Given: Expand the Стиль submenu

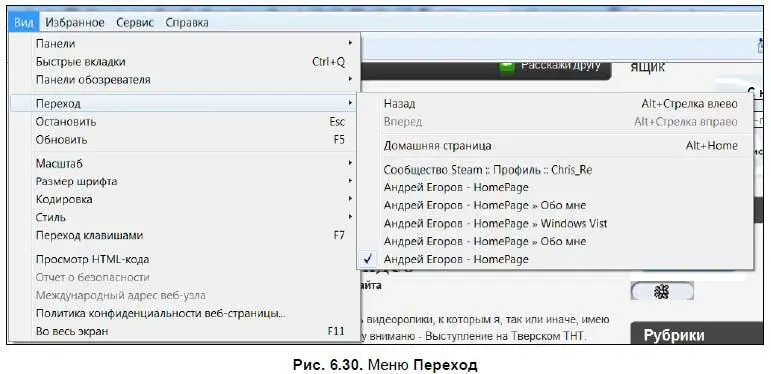Looking at the screenshot, I should coord(185,217).
